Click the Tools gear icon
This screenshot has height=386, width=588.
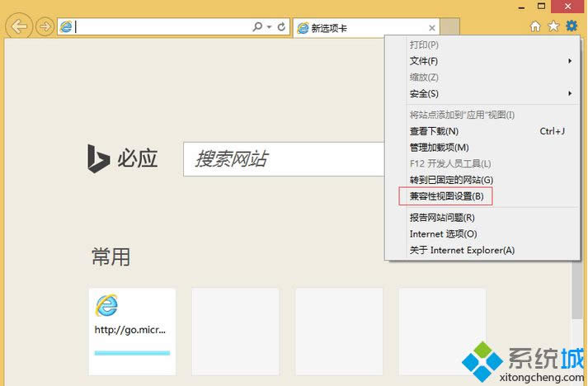coord(572,26)
